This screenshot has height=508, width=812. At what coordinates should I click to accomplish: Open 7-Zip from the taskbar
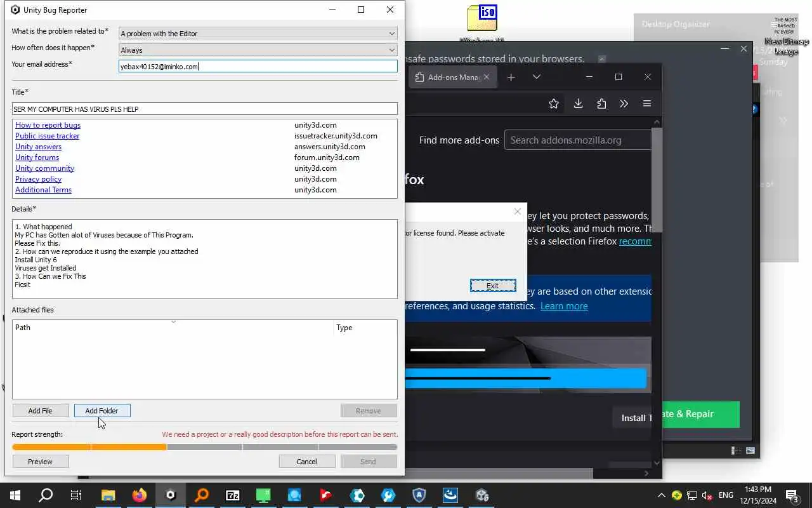pos(233,495)
